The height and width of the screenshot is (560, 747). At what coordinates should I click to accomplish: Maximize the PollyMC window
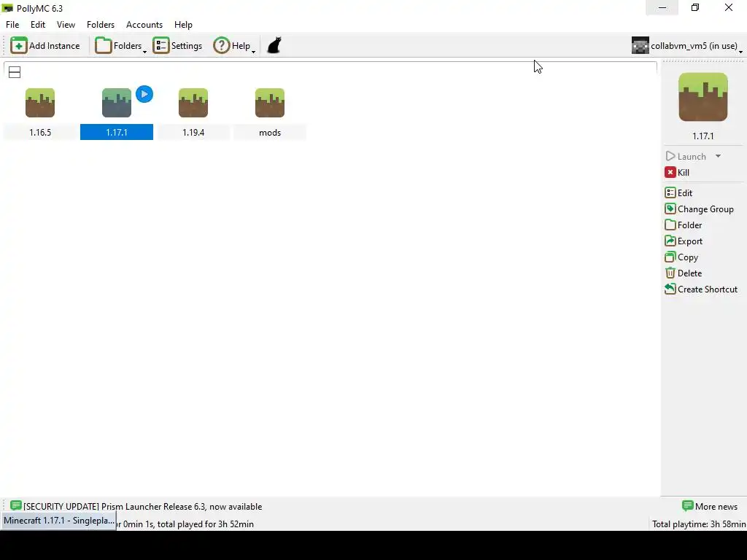pos(695,7)
